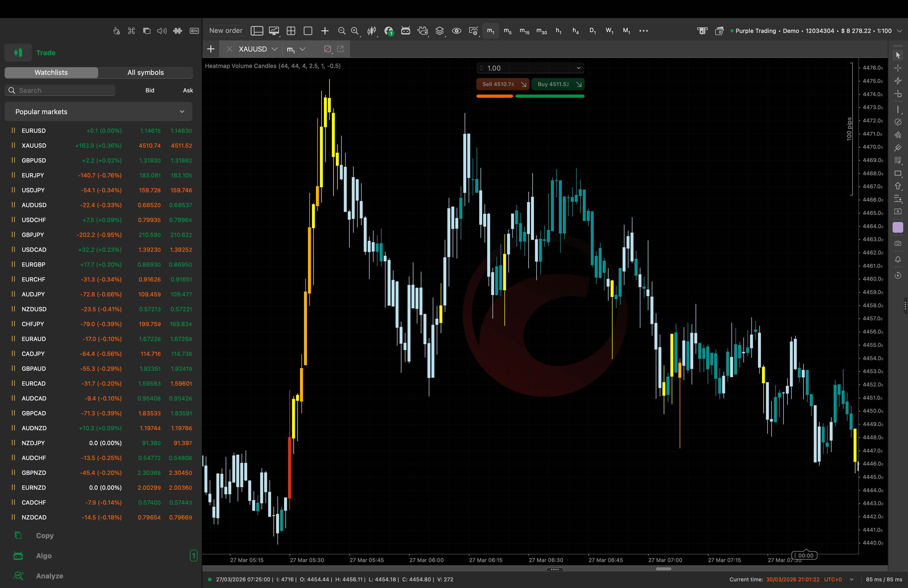Image resolution: width=908 pixels, height=588 pixels.
Task: Select the candlestick chart style icon
Action: pos(372,31)
